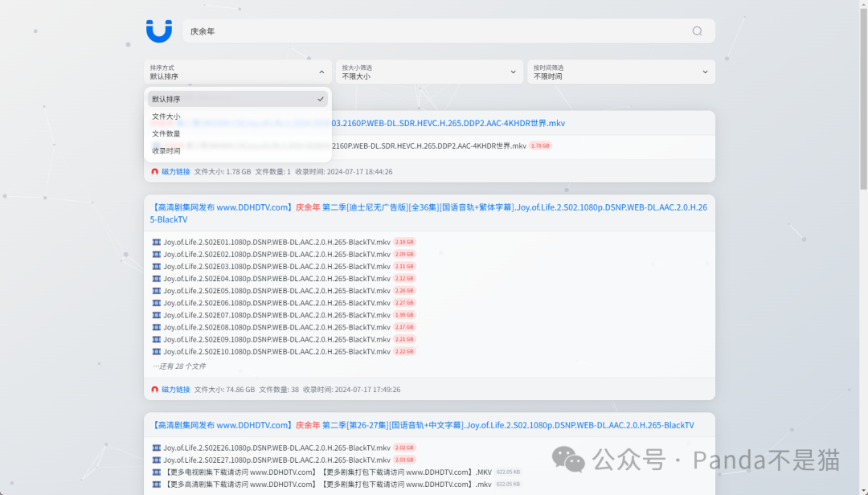Click the video icon beside S02E04 file
Image resolution: width=868 pixels, height=495 pixels.
[x=157, y=279]
